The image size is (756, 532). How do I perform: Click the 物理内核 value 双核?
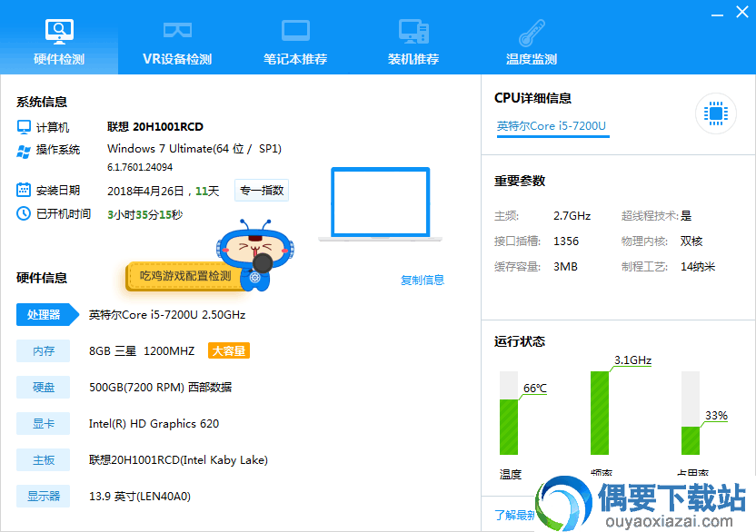(x=691, y=241)
